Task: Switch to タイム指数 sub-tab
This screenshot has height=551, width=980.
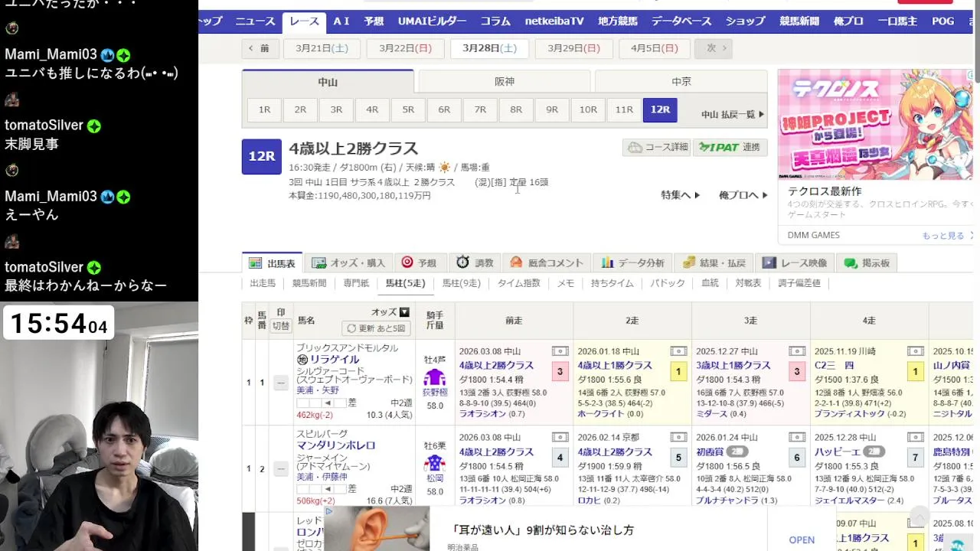Action: pos(520,283)
